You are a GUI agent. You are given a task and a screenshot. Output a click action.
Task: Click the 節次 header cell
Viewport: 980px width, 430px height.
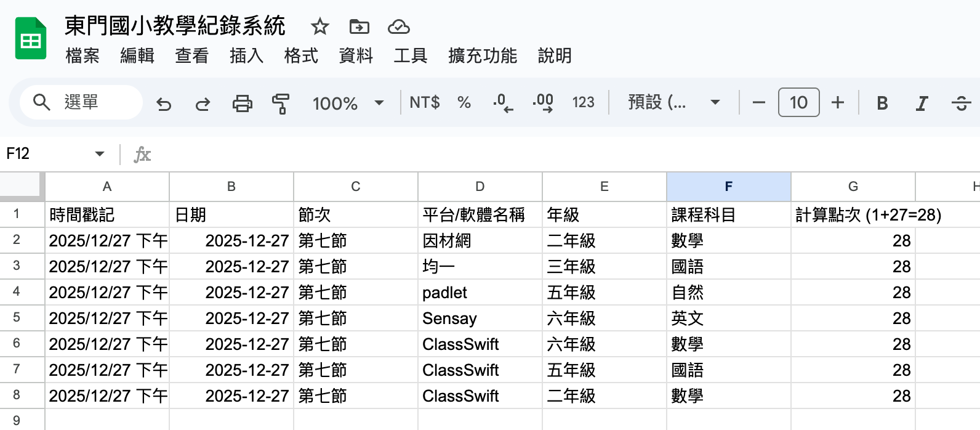point(356,215)
